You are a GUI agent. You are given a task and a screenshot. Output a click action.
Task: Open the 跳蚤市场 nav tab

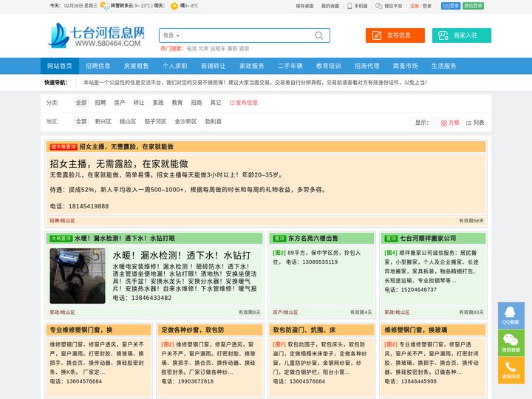coord(405,66)
